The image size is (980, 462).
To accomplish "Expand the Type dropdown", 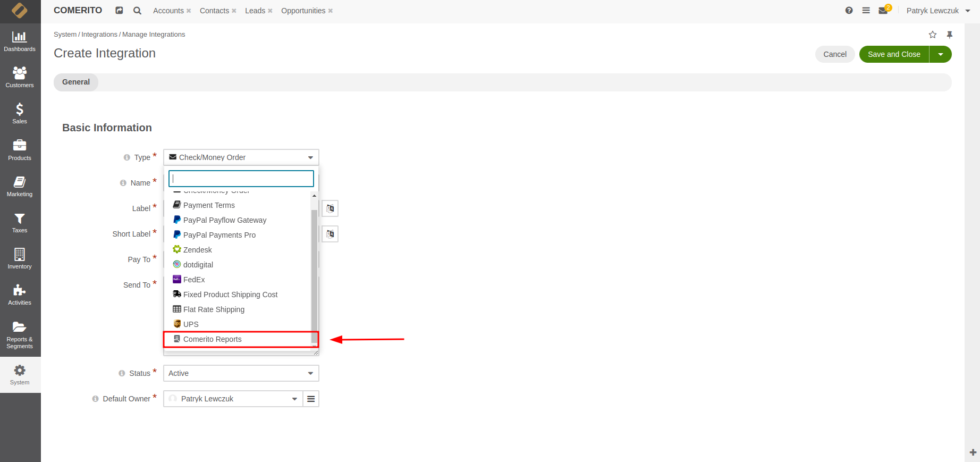I will click(241, 157).
